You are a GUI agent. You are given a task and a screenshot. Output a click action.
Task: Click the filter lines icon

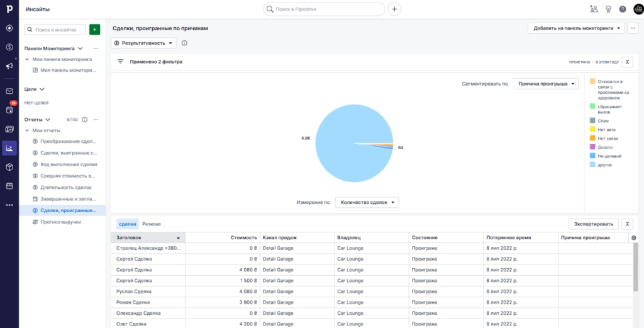coord(120,62)
